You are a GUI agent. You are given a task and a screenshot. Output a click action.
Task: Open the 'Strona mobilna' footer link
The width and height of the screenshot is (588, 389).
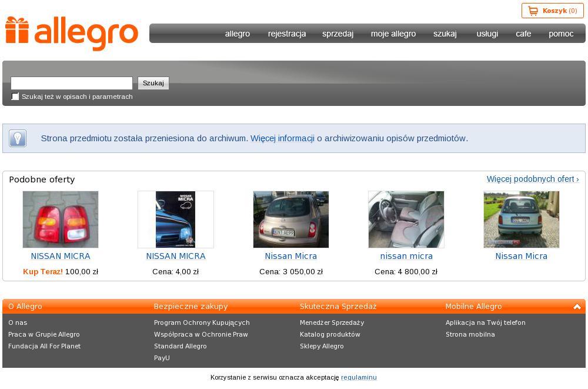(x=470, y=334)
